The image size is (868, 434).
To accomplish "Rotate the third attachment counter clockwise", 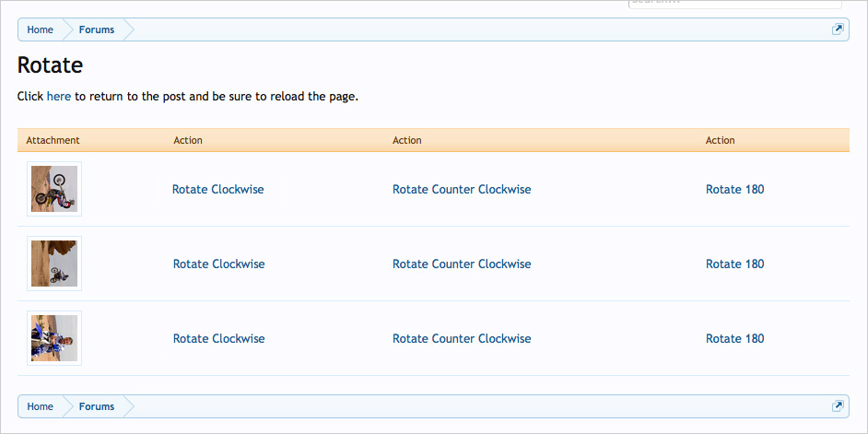I will 462,338.
